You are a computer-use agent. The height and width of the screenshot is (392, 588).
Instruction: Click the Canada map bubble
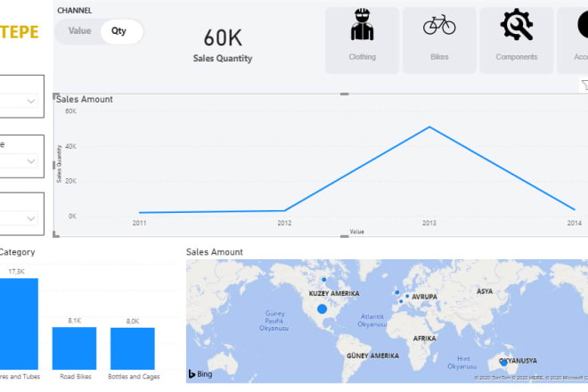(324, 280)
